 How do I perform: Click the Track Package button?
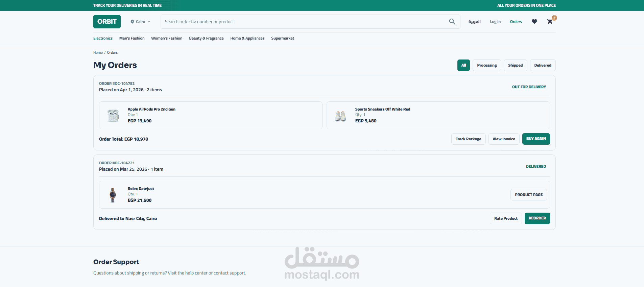468,139
